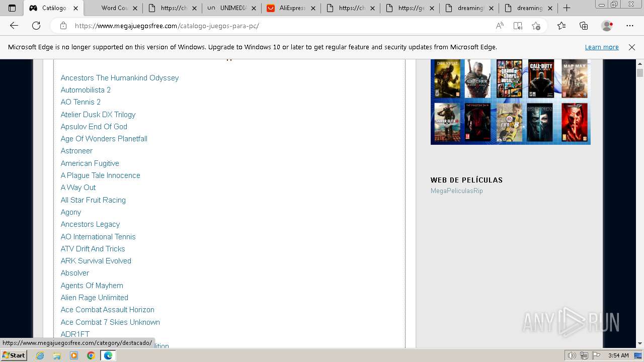The image size is (644, 362).
Task: Open ARK Survival Evolved link
Action: (96, 261)
